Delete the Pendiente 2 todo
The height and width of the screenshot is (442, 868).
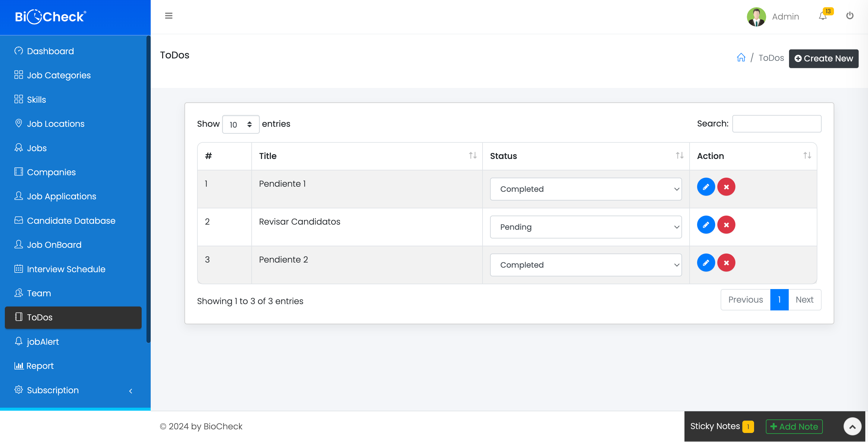pos(726,263)
